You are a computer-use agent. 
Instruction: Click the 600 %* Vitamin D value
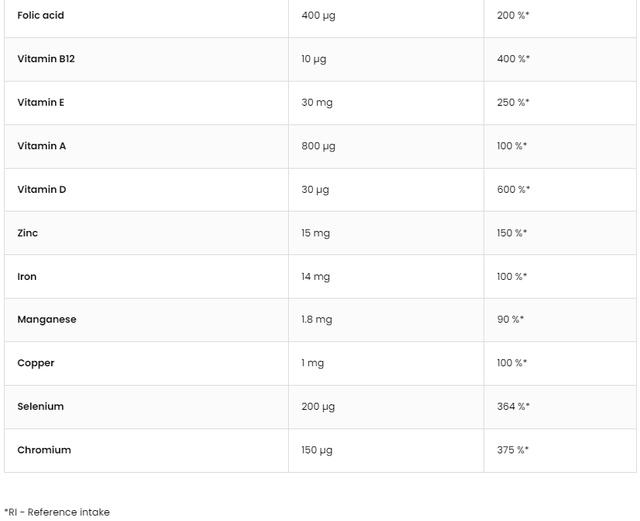pyautogui.click(x=513, y=189)
